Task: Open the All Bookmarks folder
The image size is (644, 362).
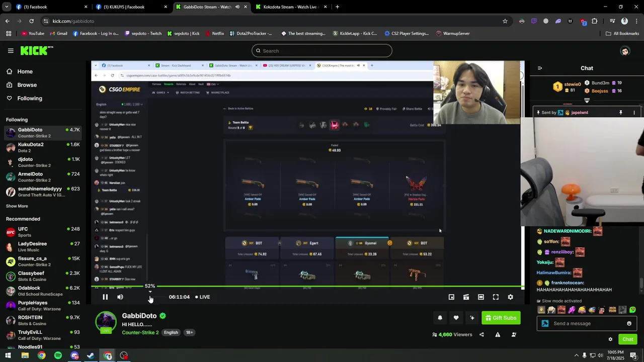Action: 622,34
